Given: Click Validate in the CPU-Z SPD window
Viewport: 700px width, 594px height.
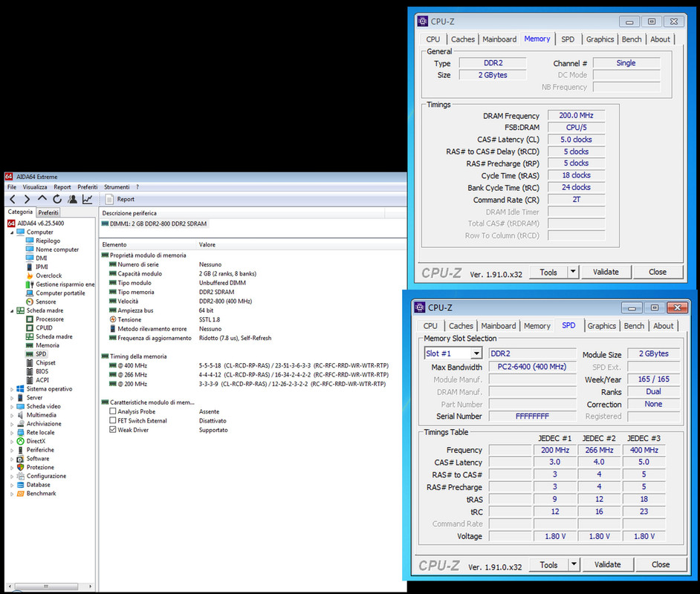Looking at the screenshot, I should [x=608, y=565].
